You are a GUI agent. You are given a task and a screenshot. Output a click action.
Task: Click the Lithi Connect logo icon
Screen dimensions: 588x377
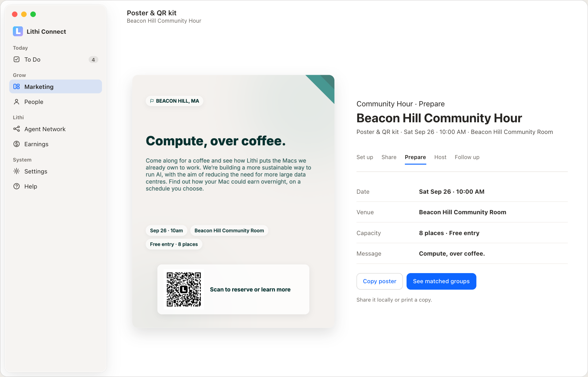pyautogui.click(x=18, y=31)
